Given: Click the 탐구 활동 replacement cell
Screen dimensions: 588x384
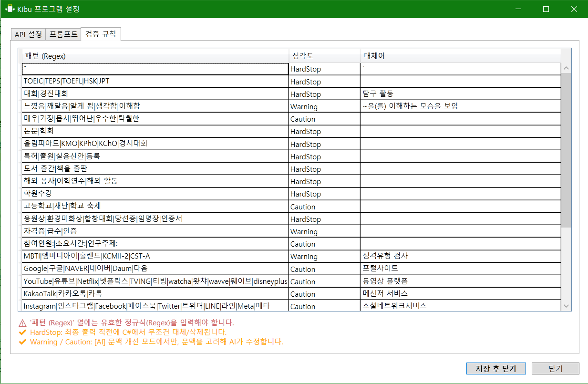Looking at the screenshot, I should tap(460, 94).
